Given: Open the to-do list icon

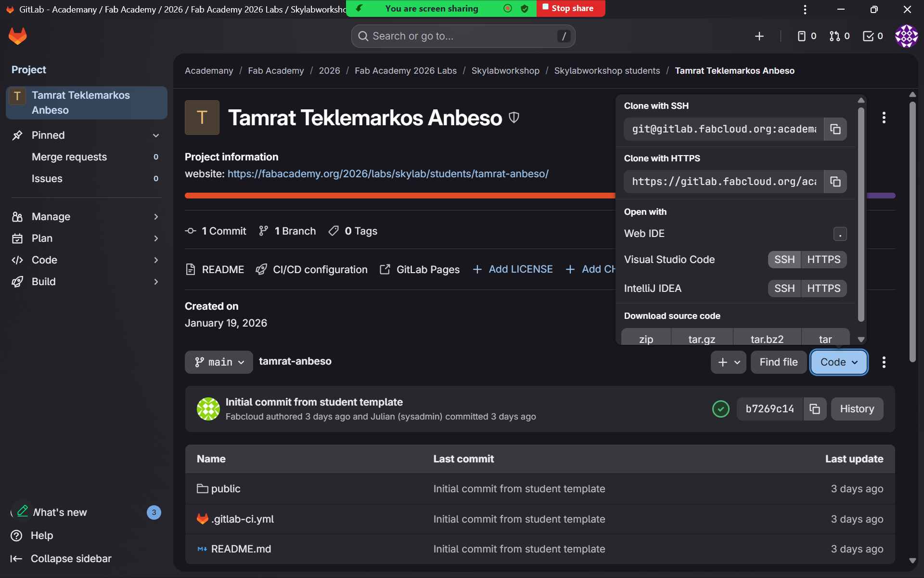Looking at the screenshot, I should pyautogui.click(x=873, y=36).
